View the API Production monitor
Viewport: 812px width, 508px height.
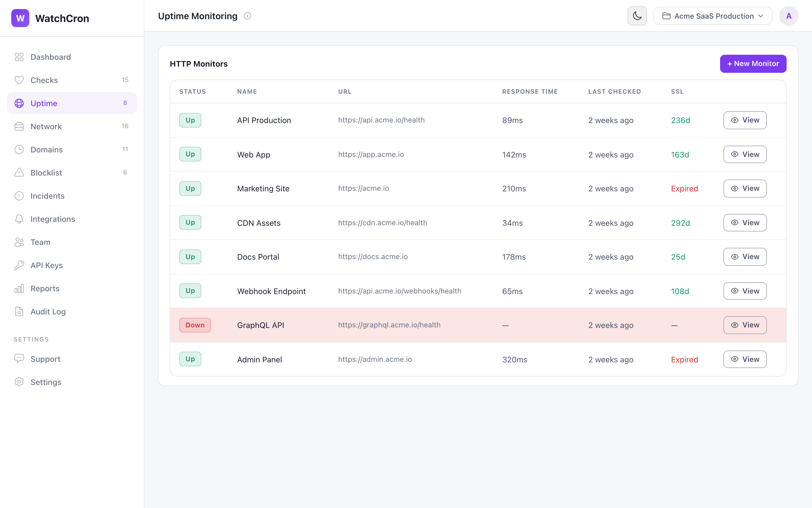(745, 120)
